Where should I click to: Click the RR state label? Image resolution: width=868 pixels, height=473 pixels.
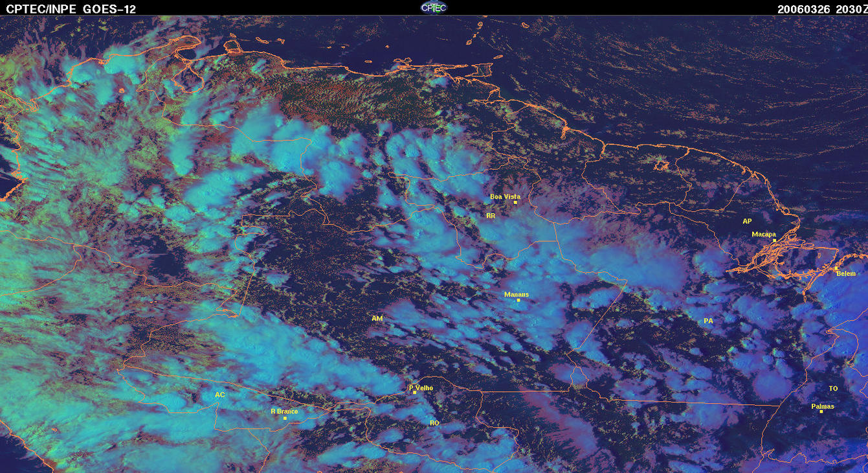coord(490,215)
